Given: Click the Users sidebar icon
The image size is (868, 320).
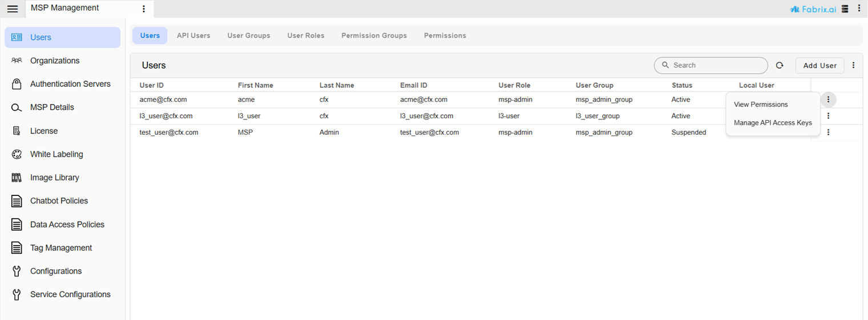Looking at the screenshot, I should 17,37.
